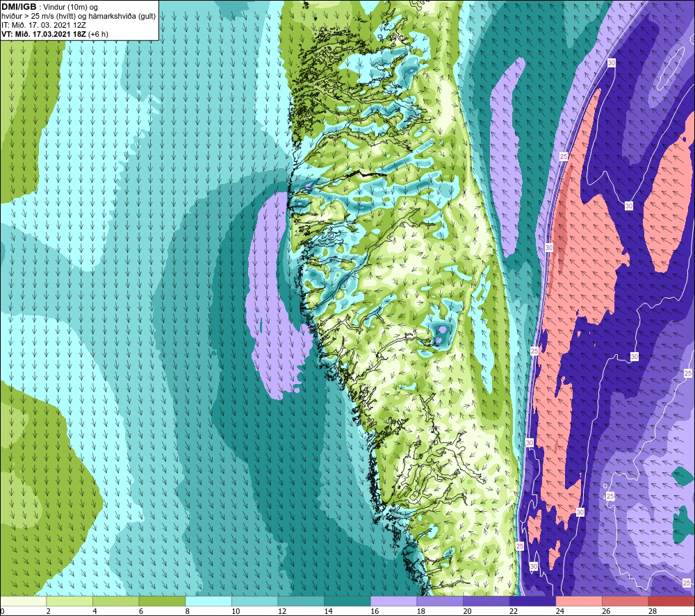Click the legend scale label '22'

[x=514, y=612]
